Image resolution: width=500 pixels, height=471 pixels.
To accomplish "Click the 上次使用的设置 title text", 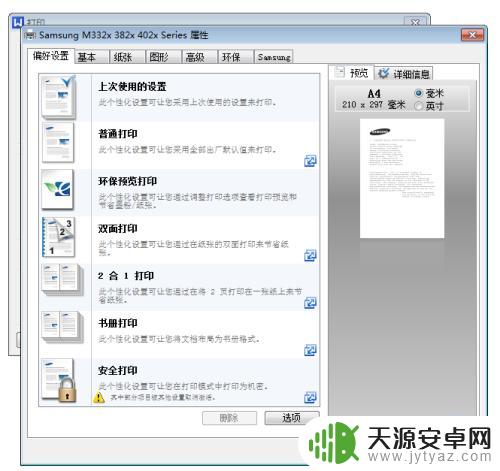I will [x=132, y=87].
